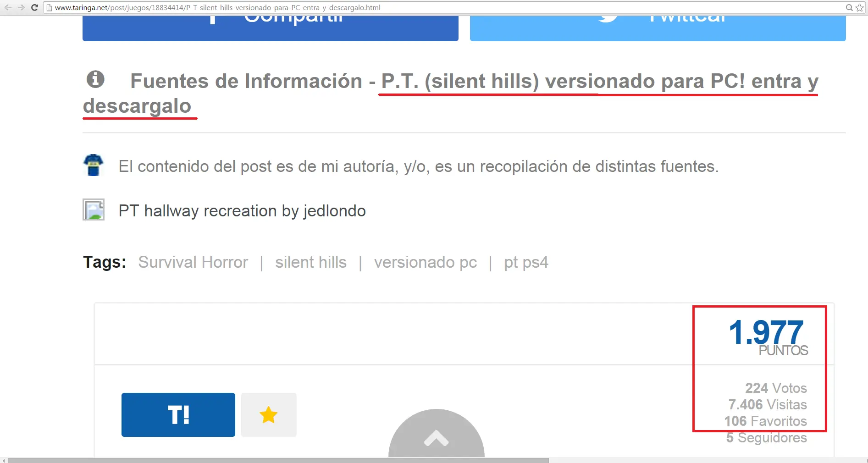
Task: Click the browser forward arrow
Action: [21, 7]
